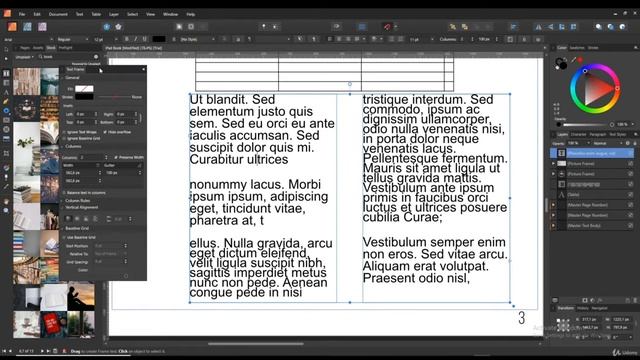Open the Normal blend mode dropdown in Layers
The width and height of the screenshot is (640, 360).
click(x=607, y=143)
